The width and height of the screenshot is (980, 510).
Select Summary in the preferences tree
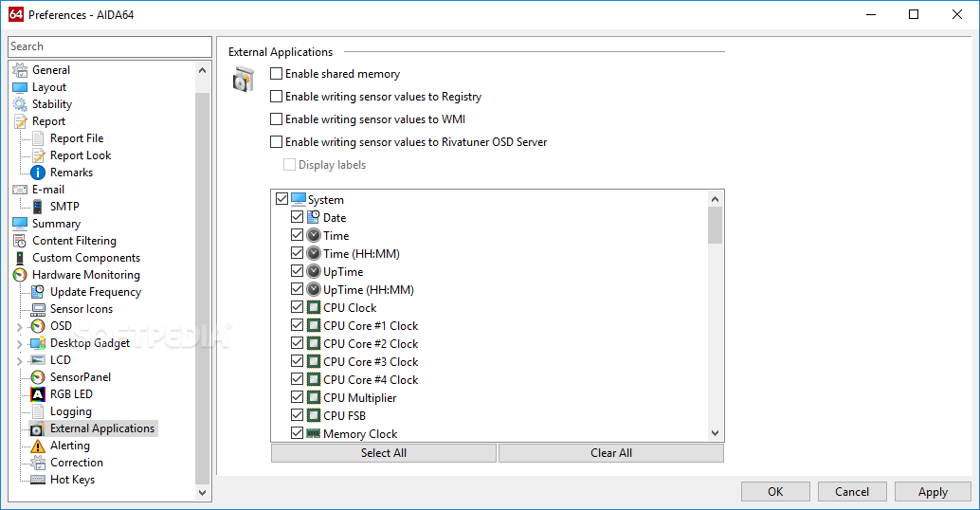click(56, 224)
